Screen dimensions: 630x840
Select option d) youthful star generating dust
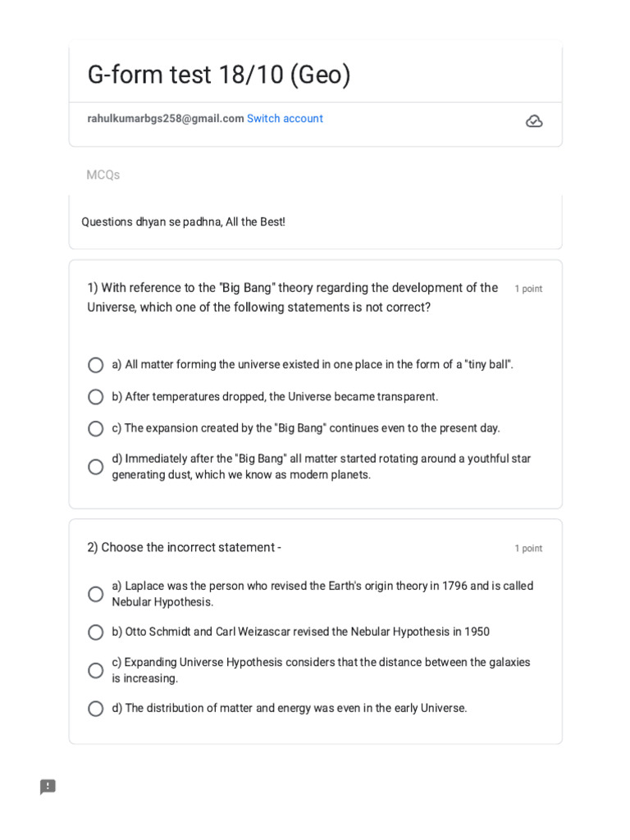[x=96, y=467]
